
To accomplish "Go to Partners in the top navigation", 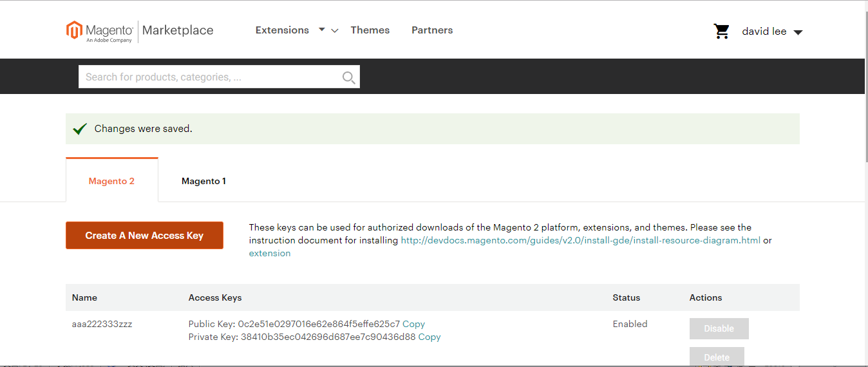I will pyautogui.click(x=432, y=30).
